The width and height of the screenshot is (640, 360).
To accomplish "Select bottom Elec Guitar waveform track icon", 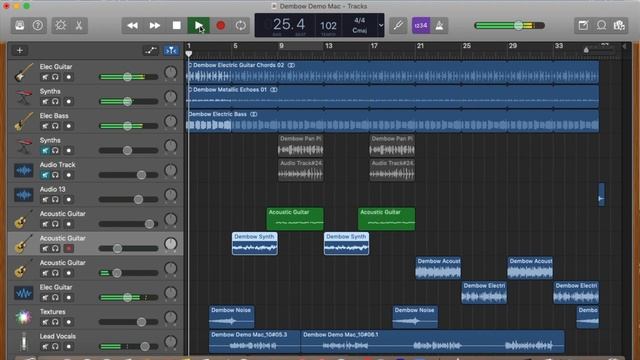I will [x=24, y=293].
